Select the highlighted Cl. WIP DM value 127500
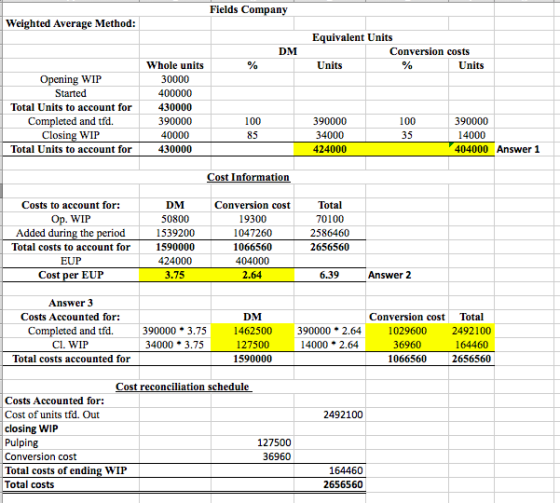This screenshot has height=503, width=560. [x=252, y=345]
